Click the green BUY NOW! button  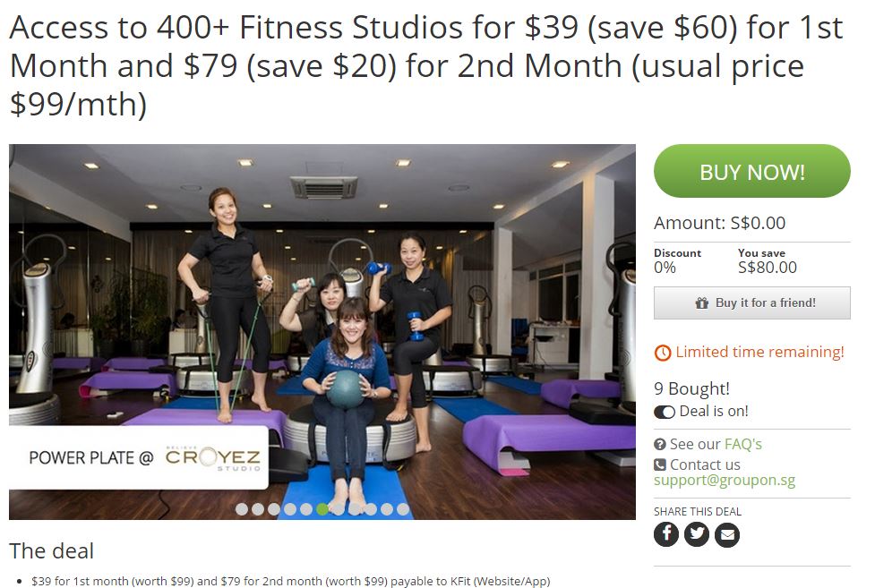(x=751, y=171)
